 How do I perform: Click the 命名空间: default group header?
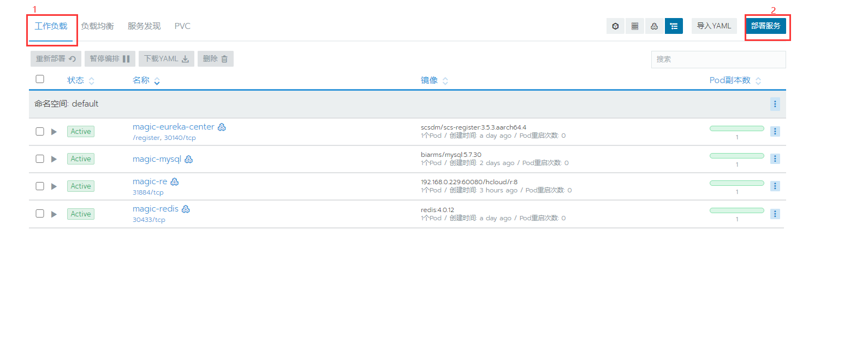[x=407, y=104]
